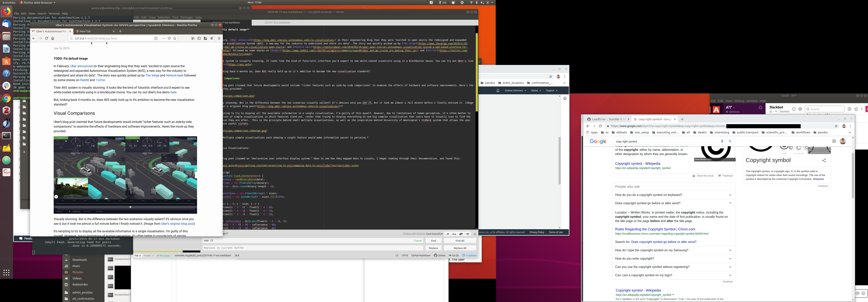
Task: Open 'Uber announced' link in blog post
Action: click(x=81, y=66)
